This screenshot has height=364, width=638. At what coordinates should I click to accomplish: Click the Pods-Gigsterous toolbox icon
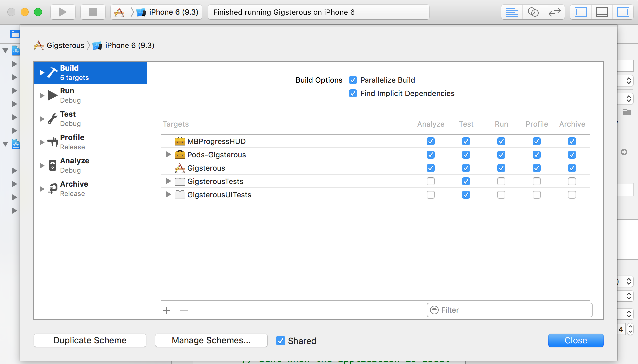[180, 155]
